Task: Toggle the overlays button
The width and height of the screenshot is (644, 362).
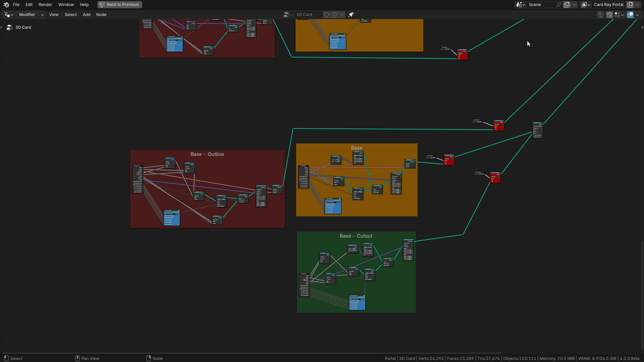Action: pyautogui.click(x=630, y=15)
